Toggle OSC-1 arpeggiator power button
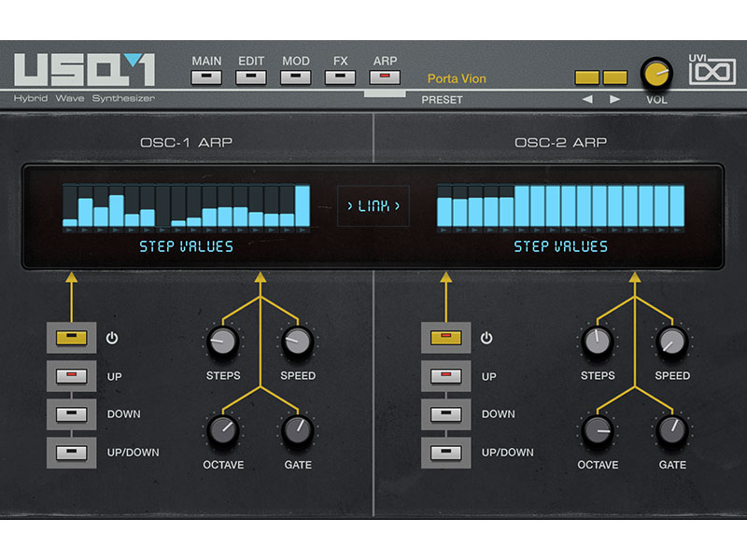Screen dimensions: 747x560 click(70, 338)
